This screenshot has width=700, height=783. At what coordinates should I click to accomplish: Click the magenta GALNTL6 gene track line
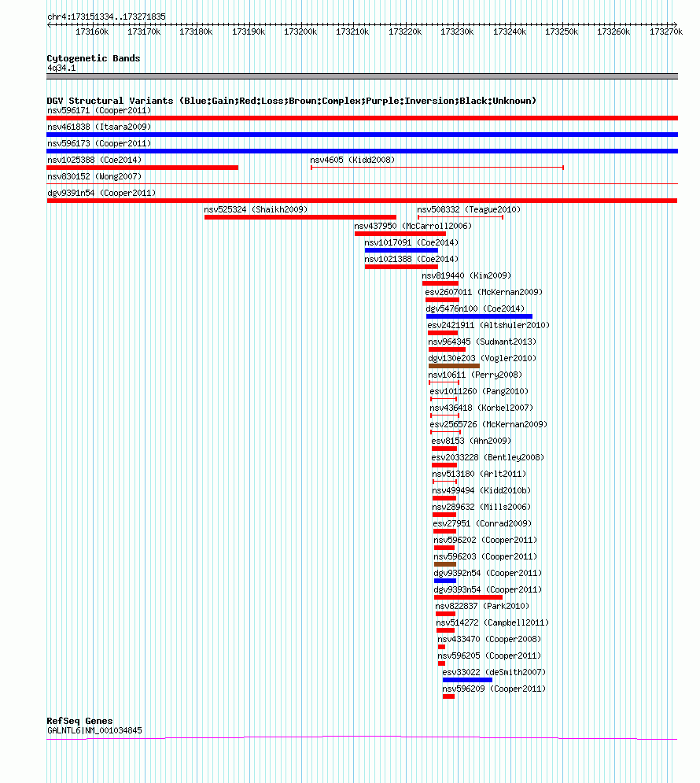[x=363, y=737]
